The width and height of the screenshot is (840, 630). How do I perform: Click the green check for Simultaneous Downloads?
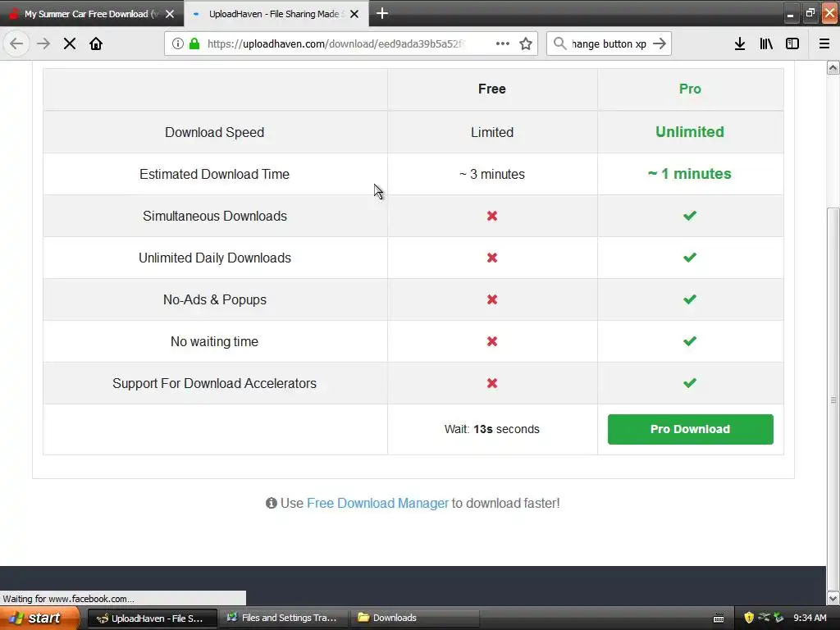click(690, 216)
